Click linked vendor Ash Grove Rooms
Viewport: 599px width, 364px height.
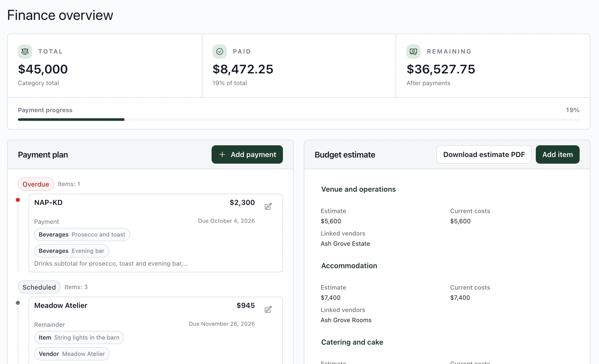pyautogui.click(x=346, y=320)
